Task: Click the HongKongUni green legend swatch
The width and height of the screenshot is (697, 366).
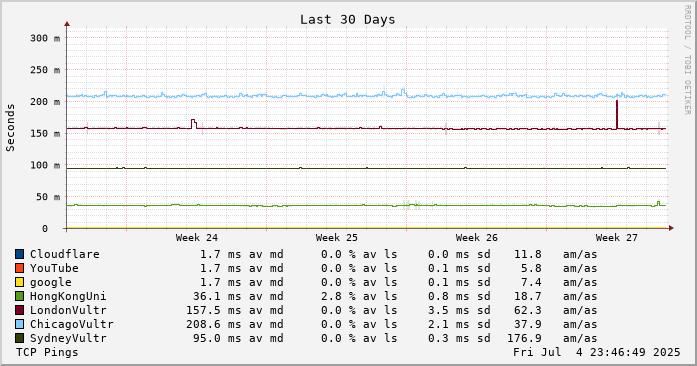Action: (x=20, y=296)
